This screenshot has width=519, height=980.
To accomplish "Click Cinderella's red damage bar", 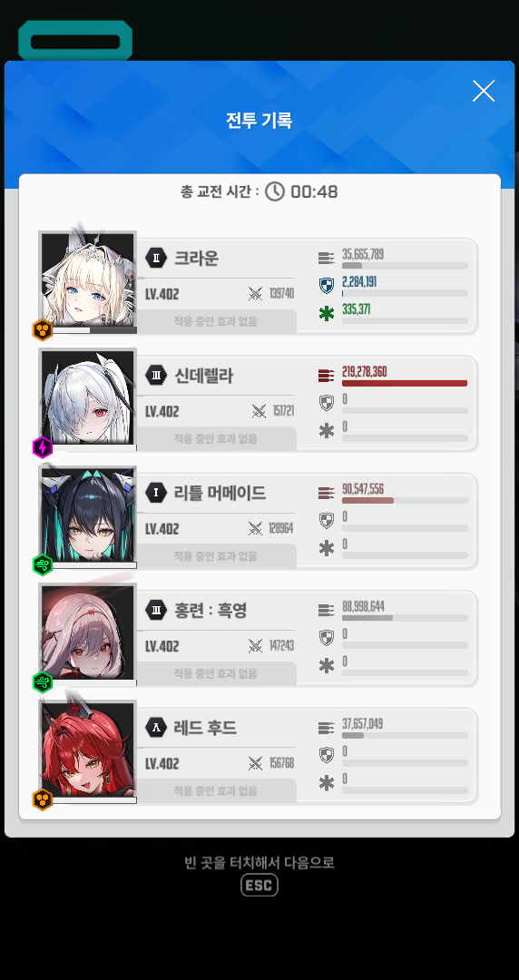I will click(x=405, y=383).
